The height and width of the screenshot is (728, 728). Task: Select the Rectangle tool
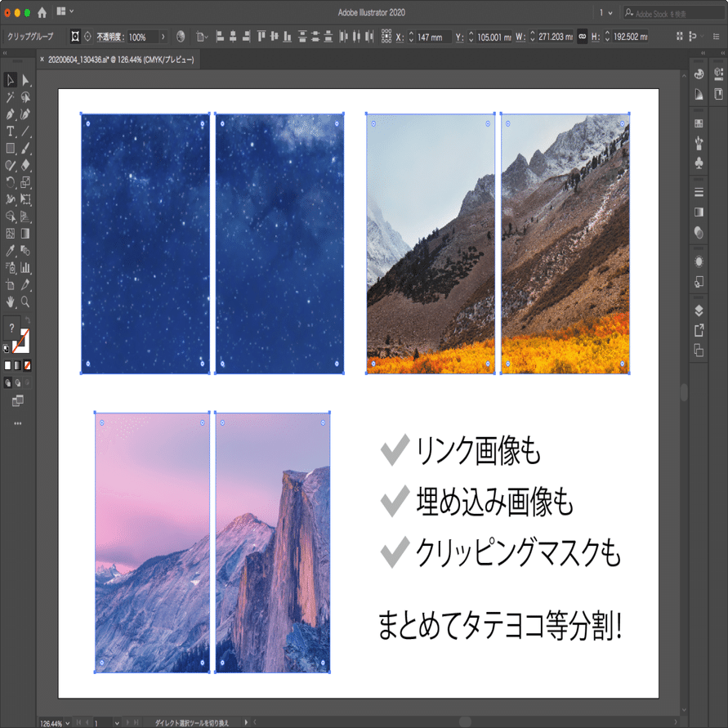point(10,146)
